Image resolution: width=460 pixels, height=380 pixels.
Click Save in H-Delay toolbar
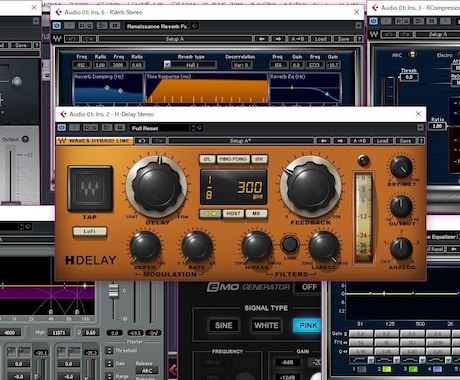coord(405,141)
